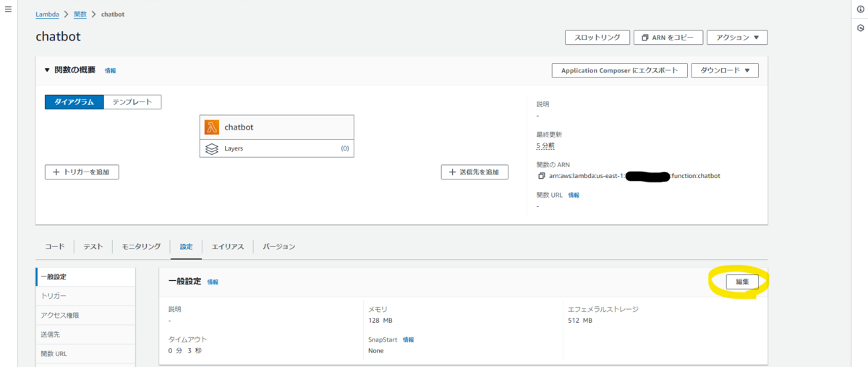Open the hamburger navigation menu
Screen dimensions: 868x367
click(8, 9)
